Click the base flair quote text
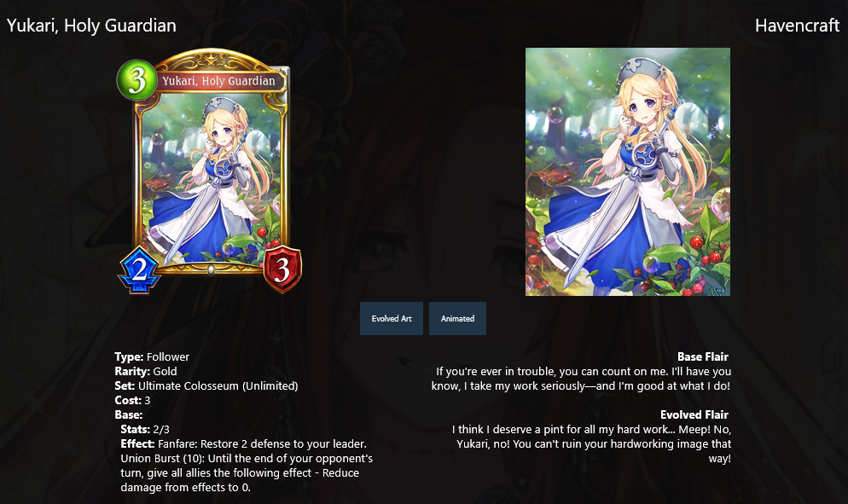 (581, 379)
